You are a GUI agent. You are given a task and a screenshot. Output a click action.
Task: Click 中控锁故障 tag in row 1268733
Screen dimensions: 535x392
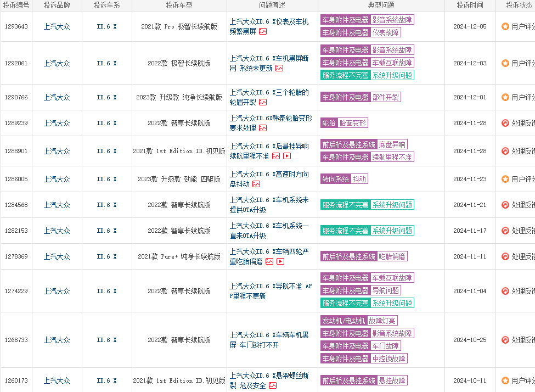click(389, 359)
